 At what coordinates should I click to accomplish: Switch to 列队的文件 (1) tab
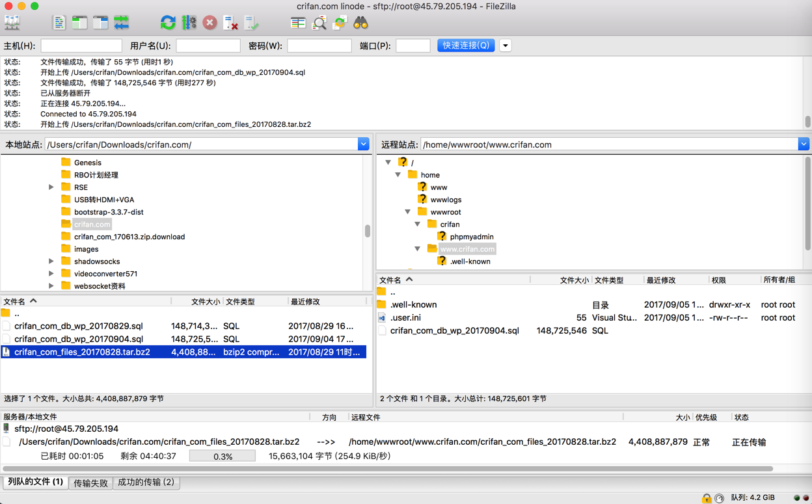[35, 482]
